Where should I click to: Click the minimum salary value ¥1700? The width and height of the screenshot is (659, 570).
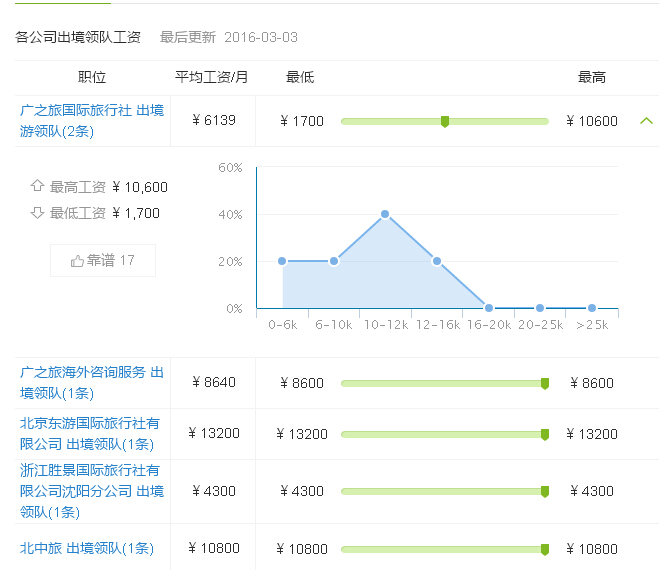(302, 121)
